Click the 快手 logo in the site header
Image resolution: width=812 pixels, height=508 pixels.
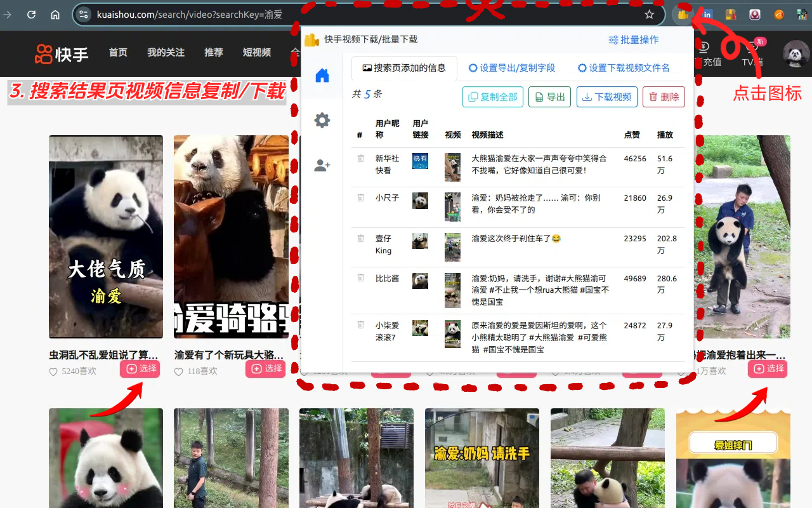[62, 54]
